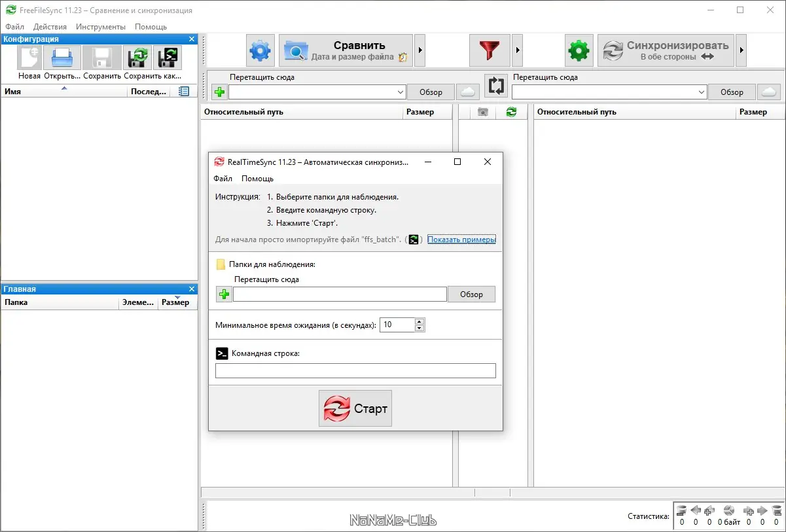Sort by Папка column in Главная panel

pyautogui.click(x=60, y=302)
